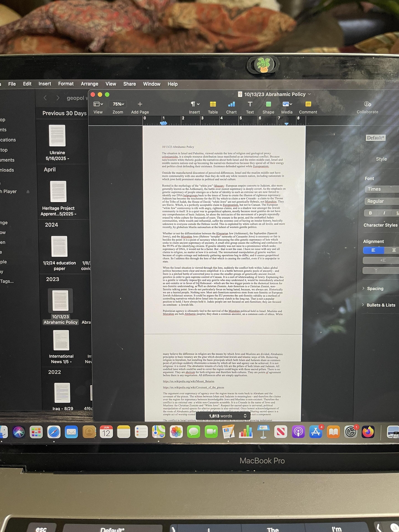Screen dimensions: 399x532
Task: Open the View sidebar options icon
Action: coord(98,104)
